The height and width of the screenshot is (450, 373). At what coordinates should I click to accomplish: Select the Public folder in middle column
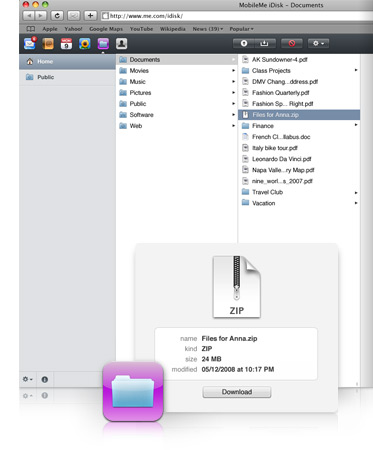[x=177, y=104]
